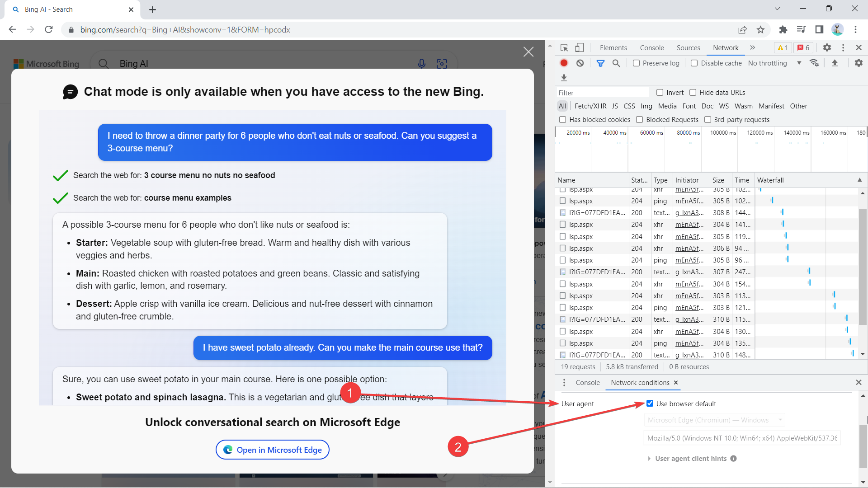The image size is (868, 488).
Task: Click Open in Microsoft Edge button
Action: pyautogui.click(x=273, y=450)
